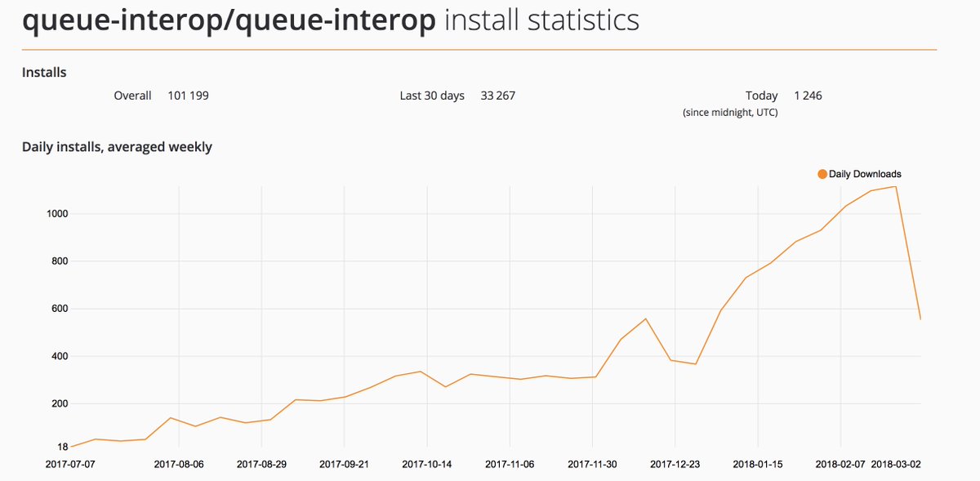Image resolution: width=980 pixels, height=481 pixels.
Task: Click the 2017-09-21 x-axis date
Action: pyautogui.click(x=344, y=464)
